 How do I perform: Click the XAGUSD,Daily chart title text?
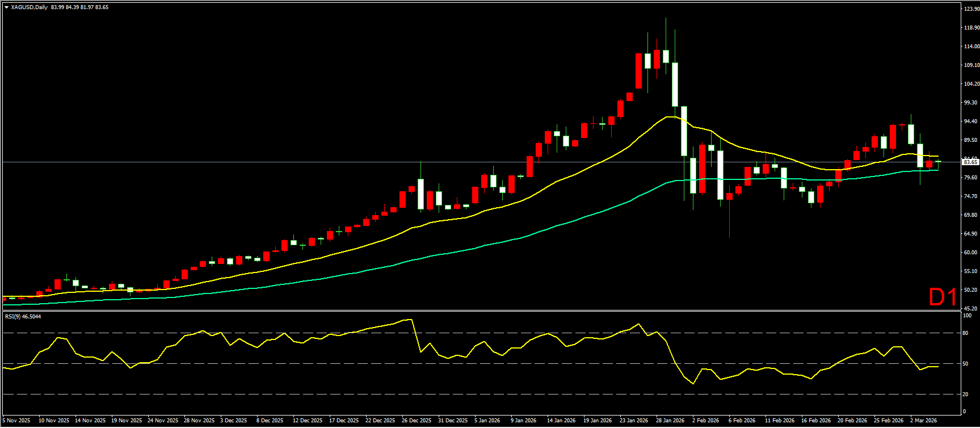pyautogui.click(x=29, y=7)
